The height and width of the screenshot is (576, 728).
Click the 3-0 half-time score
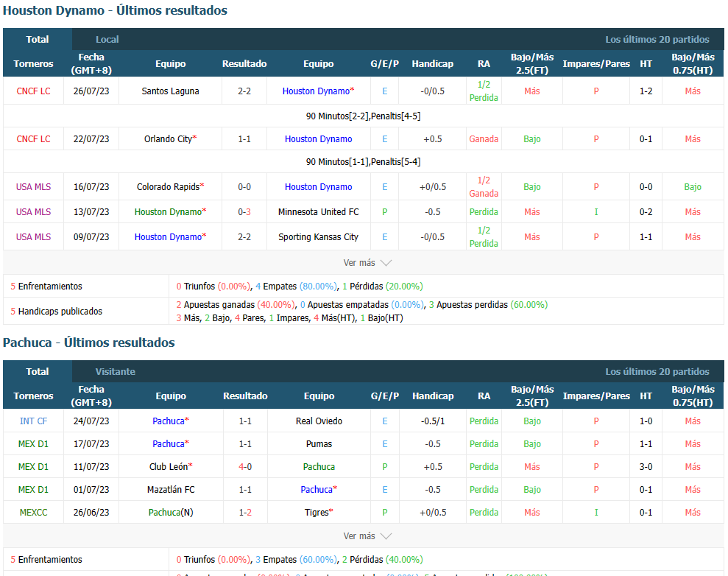646,466
